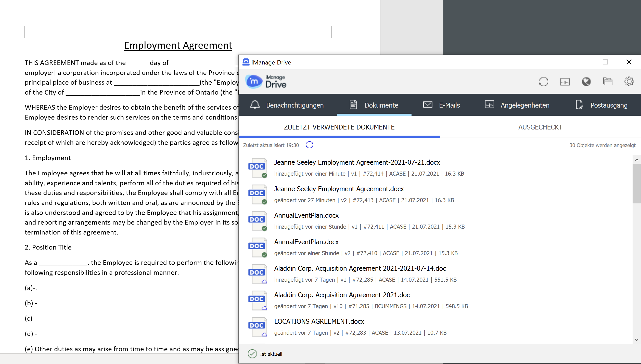The width and height of the screenshot is (641, 364).
Task: Click the sync refresh icon in Drive header
Action: click(x=543, y=82)
